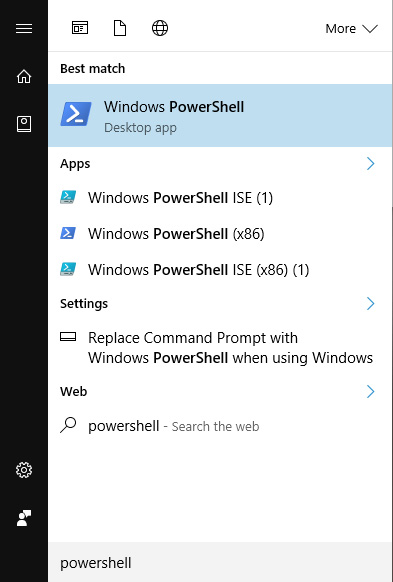Filter results by Web globe icon
Screen dimensions: 393x582
160,28
